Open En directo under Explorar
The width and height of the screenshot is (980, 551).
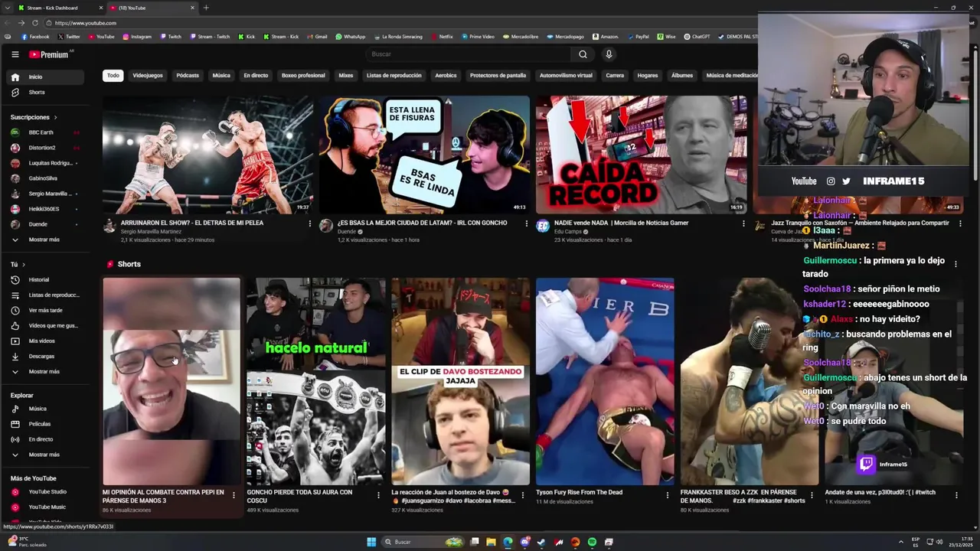point(46,439)
